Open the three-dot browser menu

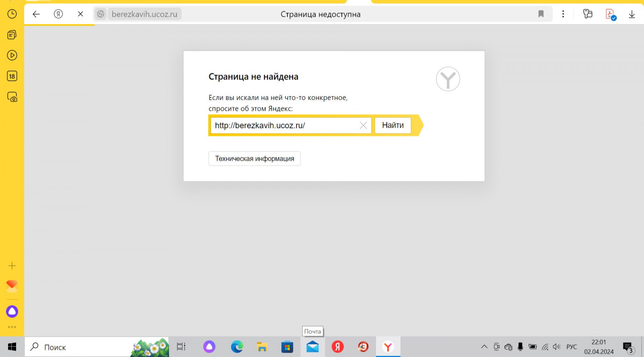pos(563,14)
